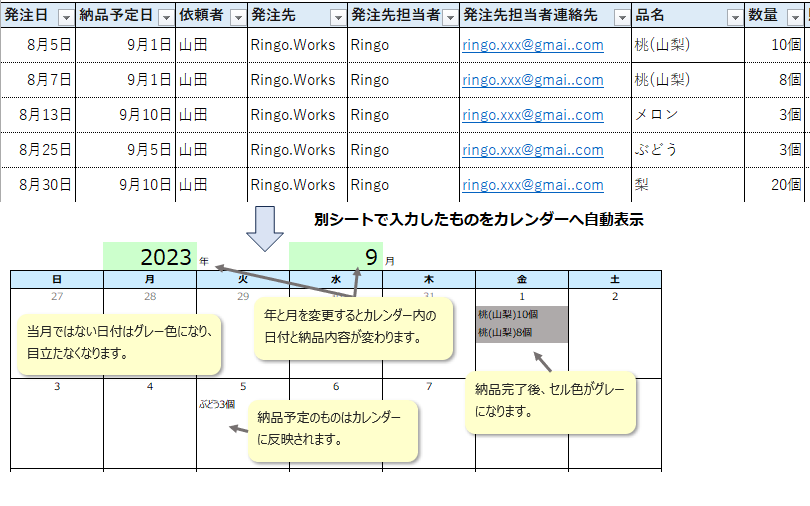Select calendar header 金
Screen dimensions: 810x506
point(522,279)
